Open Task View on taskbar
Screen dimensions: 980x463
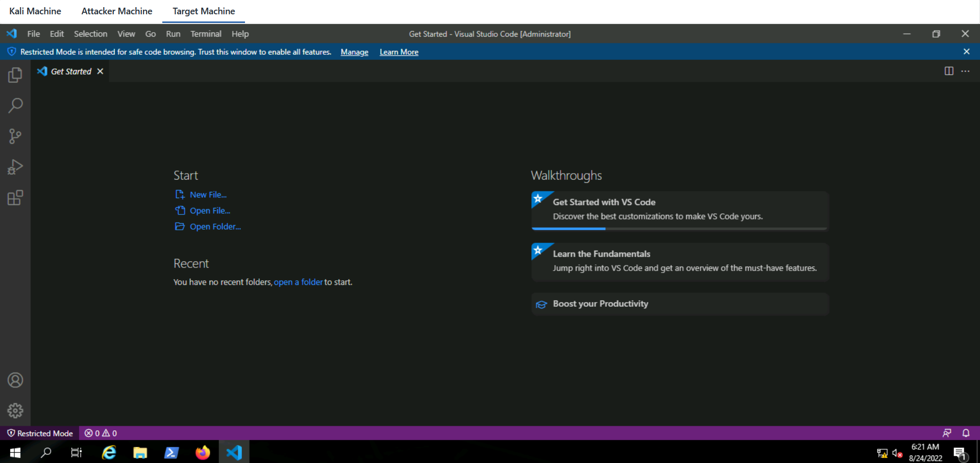click(77, 452)
